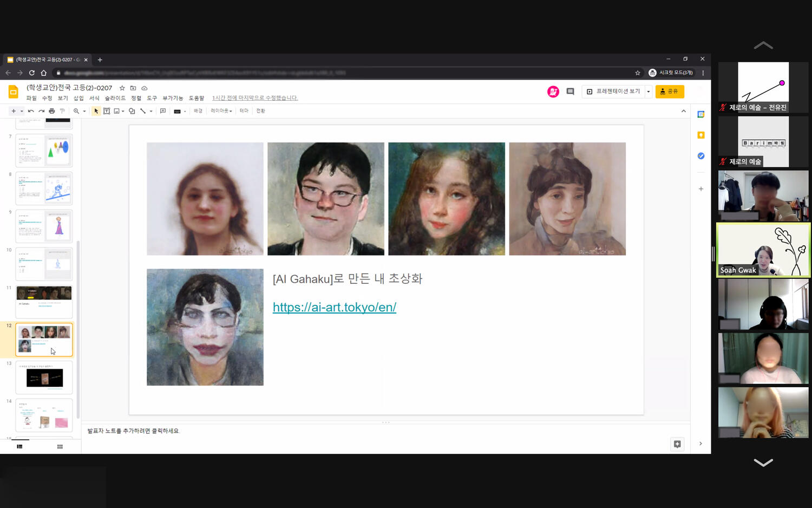This screenshot has width=812, height=508.
Task: Redo the last action
Action: pos(41,111)
